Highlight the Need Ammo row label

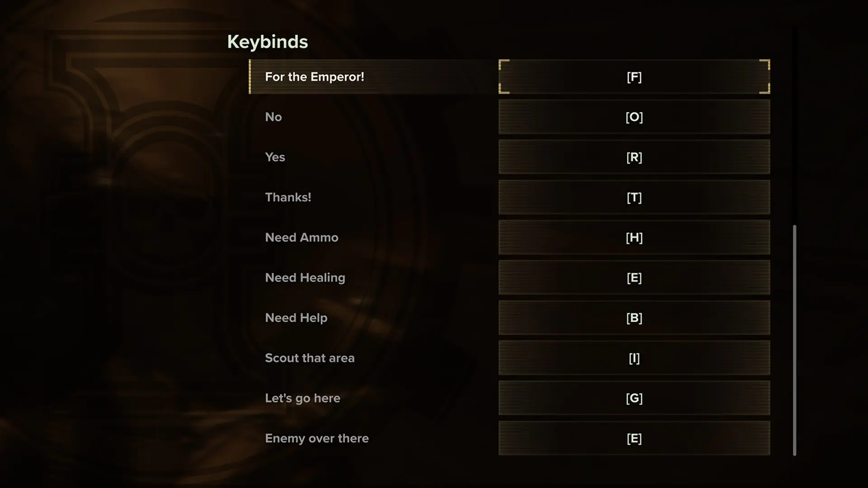click(302, 238)
